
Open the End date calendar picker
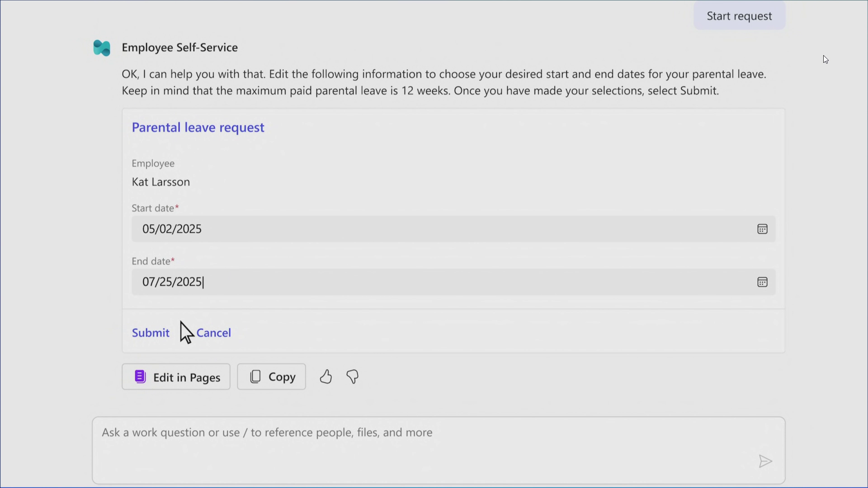click(x=762, y=282)
